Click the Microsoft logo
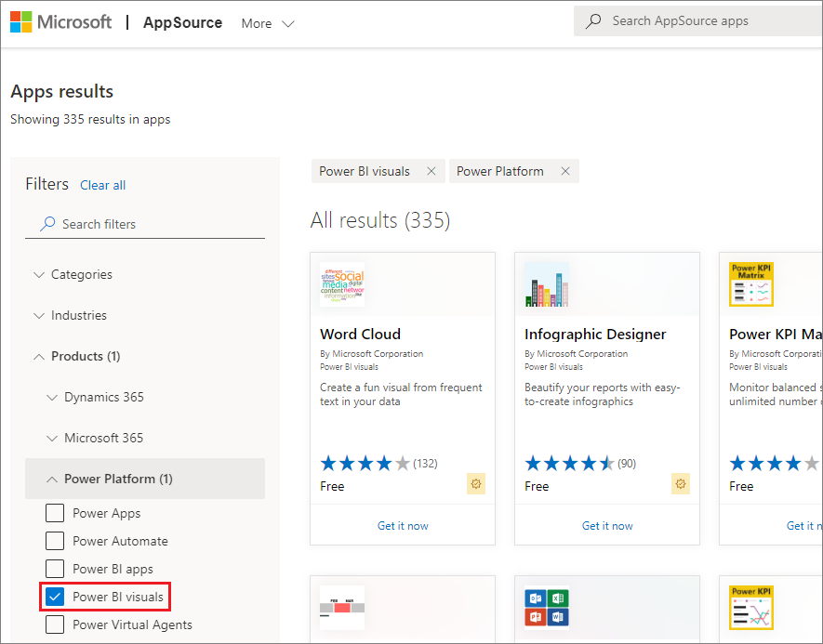823x644 pixels. click(60, 22)
